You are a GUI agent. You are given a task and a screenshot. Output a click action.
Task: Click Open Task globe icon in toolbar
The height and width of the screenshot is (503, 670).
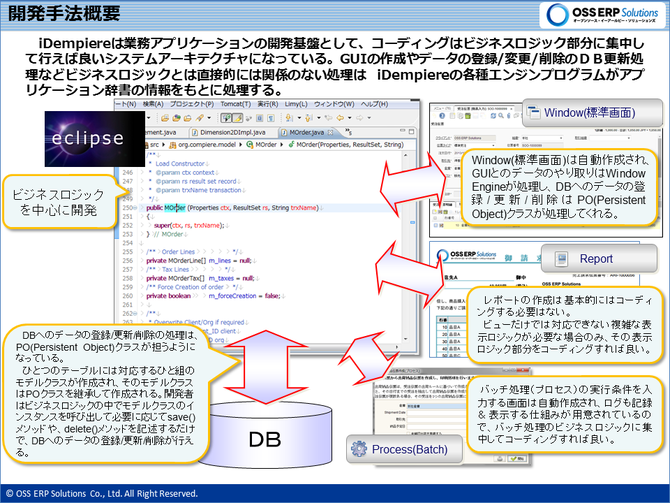(176, 118)
